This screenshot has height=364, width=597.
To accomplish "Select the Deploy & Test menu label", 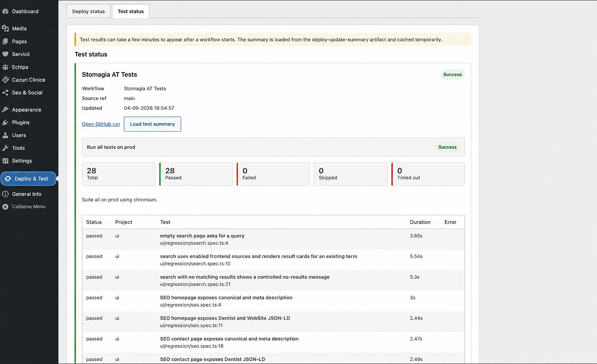I will 31,179.
